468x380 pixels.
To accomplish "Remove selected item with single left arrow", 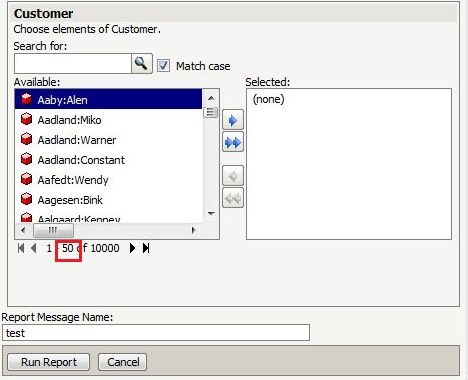I will [233, 176].
